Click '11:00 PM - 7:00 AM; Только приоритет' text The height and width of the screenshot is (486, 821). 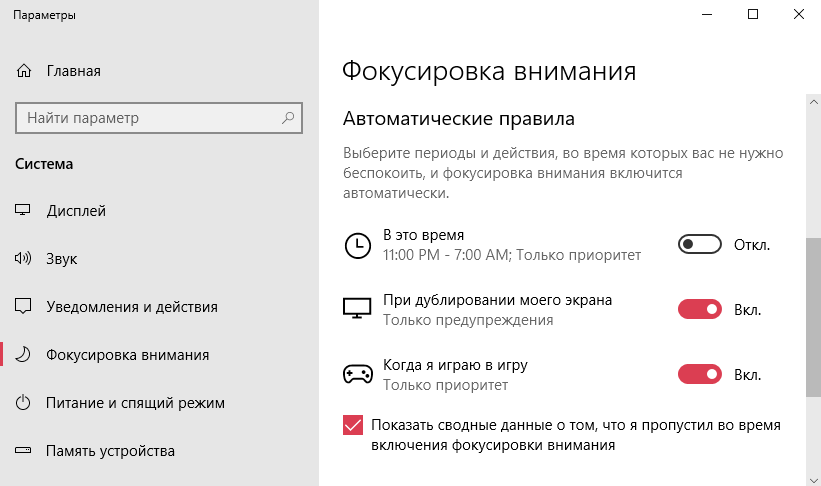point(512,255)
